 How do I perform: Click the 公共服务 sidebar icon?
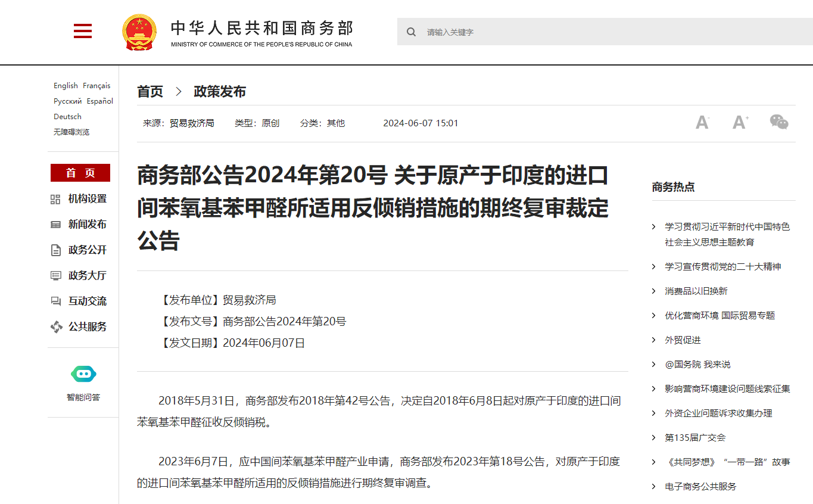click(55, 327)
